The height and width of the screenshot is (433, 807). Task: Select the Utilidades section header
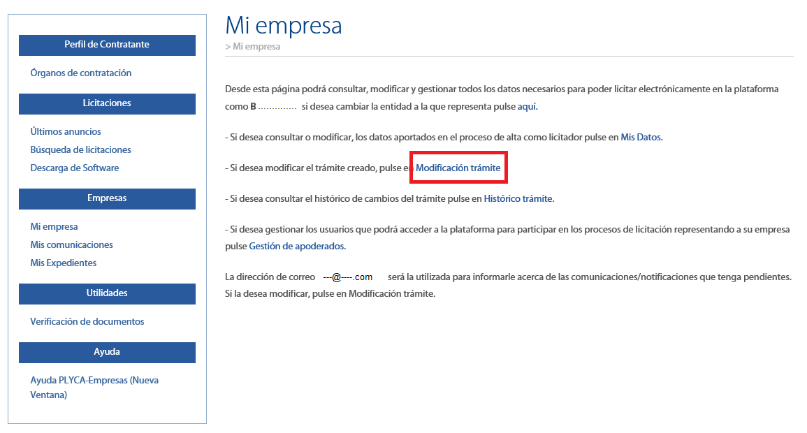(x=107, y=293)
